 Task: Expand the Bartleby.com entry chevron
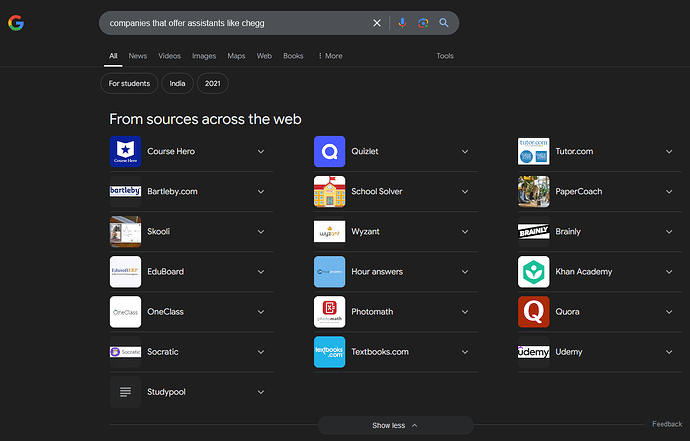click(261, 192)
